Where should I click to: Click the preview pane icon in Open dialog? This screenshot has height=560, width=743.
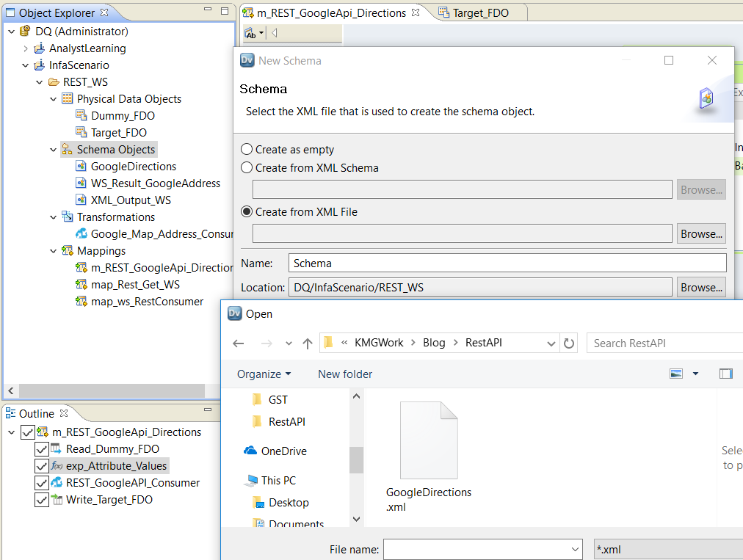tap(725, 374)
